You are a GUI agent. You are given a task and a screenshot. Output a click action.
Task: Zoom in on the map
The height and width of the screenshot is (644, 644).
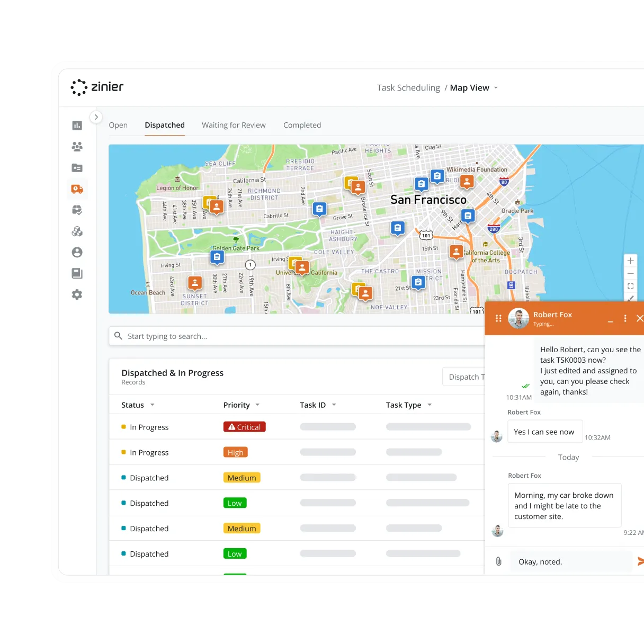point(631,261)
